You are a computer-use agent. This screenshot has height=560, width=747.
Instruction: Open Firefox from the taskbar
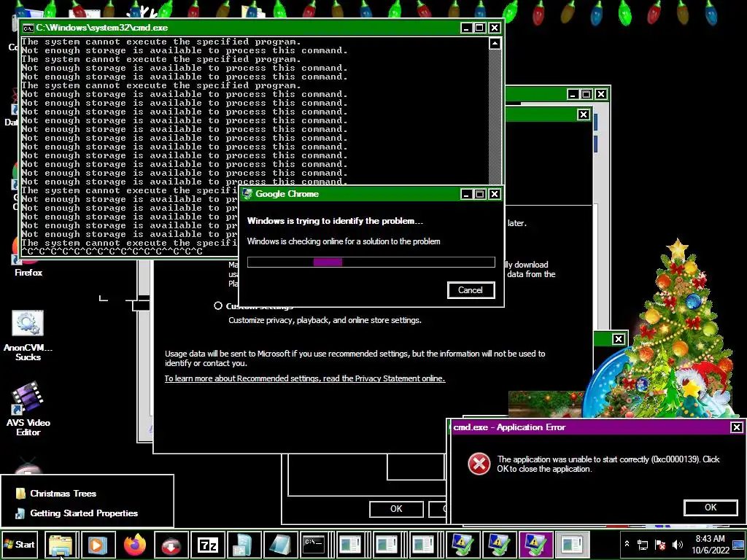135,544
